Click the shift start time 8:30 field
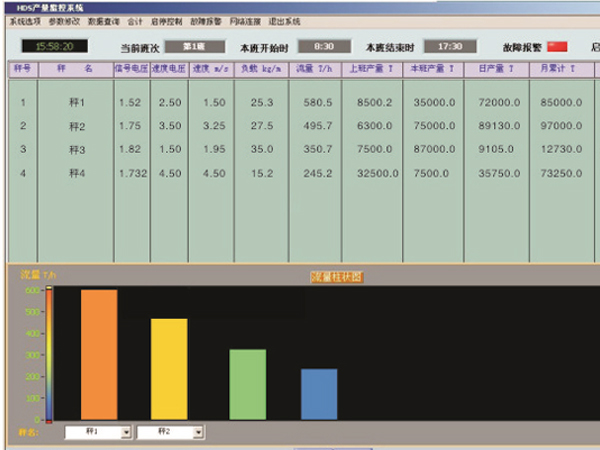This screenshot has height=450, width=600. coord(324,46)
